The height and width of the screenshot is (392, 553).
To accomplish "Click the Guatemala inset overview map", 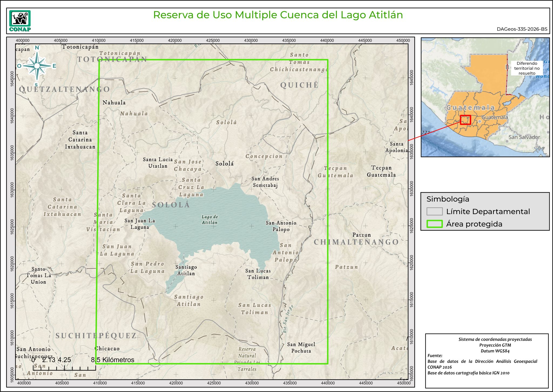I will tap(485, 97).
